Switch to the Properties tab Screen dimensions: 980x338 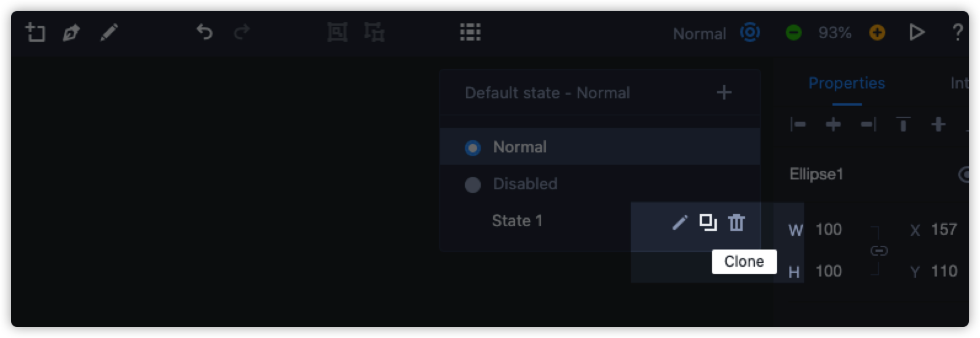847,84
